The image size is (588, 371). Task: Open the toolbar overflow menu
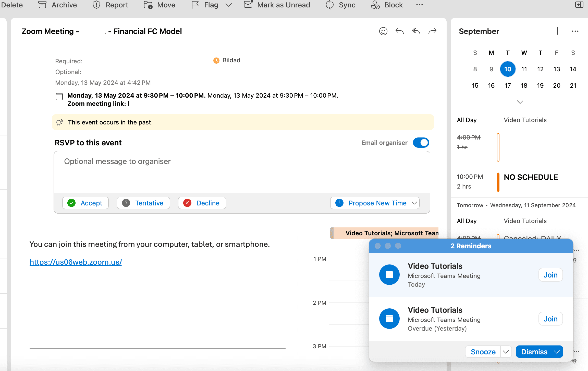click(x=419, y=5)
